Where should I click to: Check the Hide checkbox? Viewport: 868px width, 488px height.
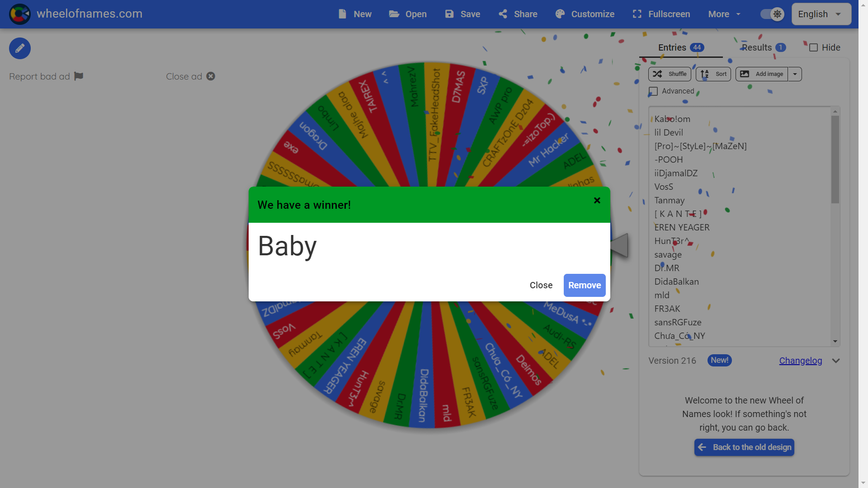[x=813, y=47]
